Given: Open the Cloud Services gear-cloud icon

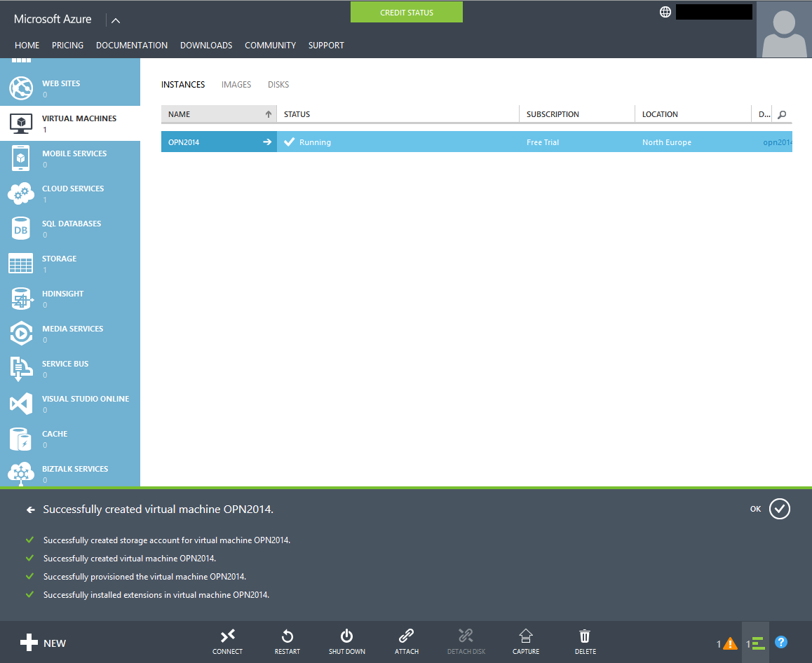Looking at the screenshot, I should coord(21,193).
